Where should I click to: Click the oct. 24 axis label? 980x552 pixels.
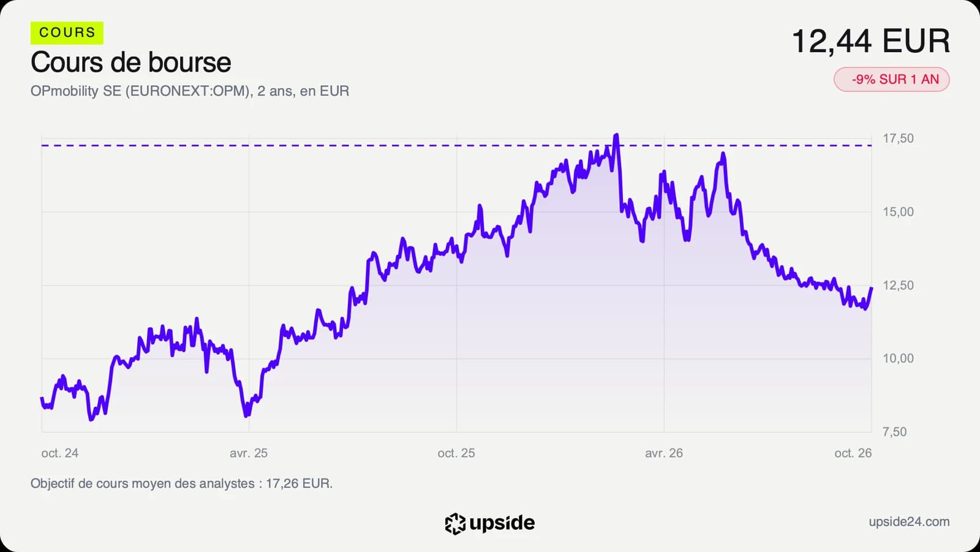59,453
